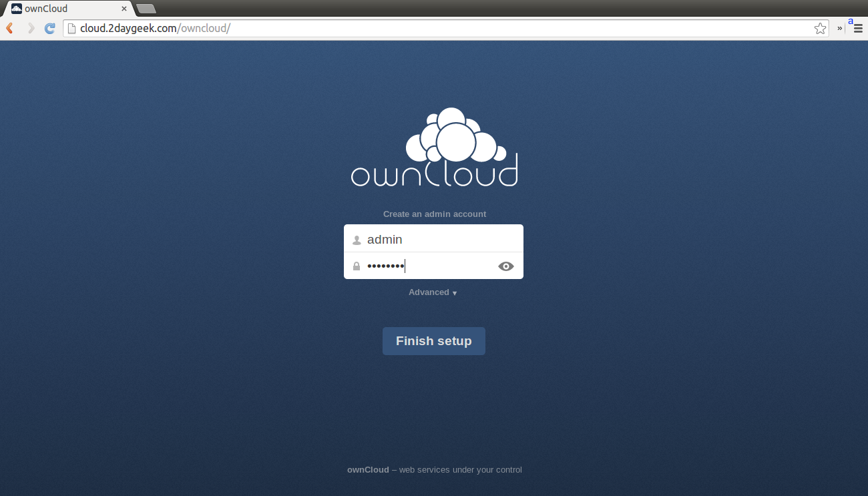
Task: Click the user silhouette icon beside admin
Action: [x=357, y=240]
